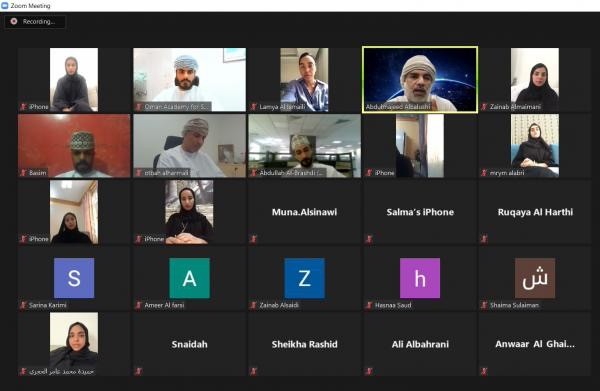Viewport: 600px width, 391px height.
Task: Click the red Recording indicator icon
Action: tap(14, 21)
